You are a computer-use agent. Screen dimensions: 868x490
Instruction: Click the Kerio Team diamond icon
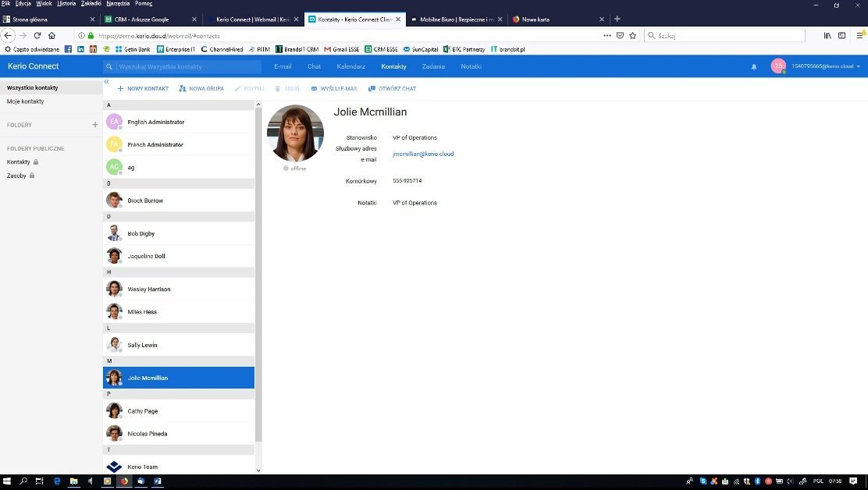[x=114, y=467]
